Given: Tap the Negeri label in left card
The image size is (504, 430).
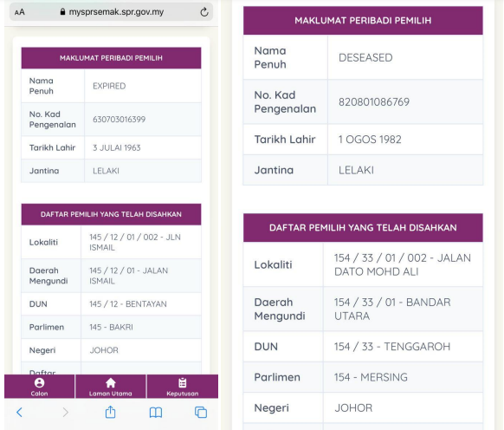Looking at the screenshot, I should coord(42,350).
